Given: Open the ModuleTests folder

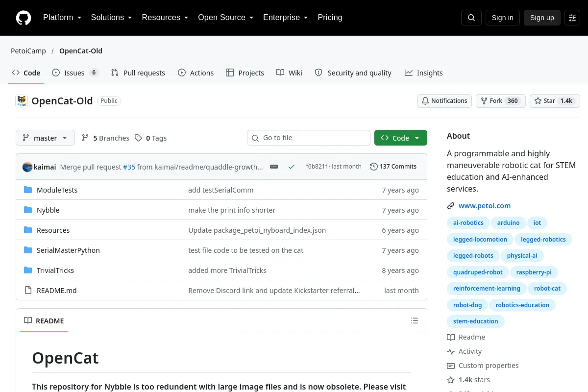Looking at the screenshot, I should [57, 190].
